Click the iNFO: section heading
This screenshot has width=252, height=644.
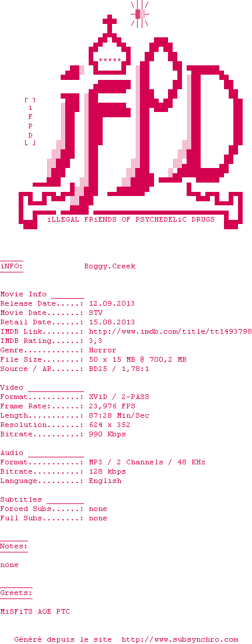[x=12, y=266]
